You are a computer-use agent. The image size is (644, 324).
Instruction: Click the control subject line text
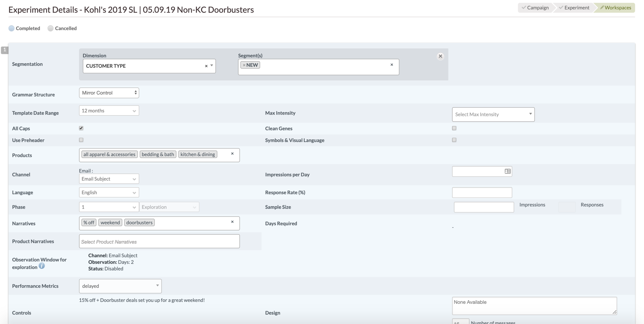[x=142, y=300]
